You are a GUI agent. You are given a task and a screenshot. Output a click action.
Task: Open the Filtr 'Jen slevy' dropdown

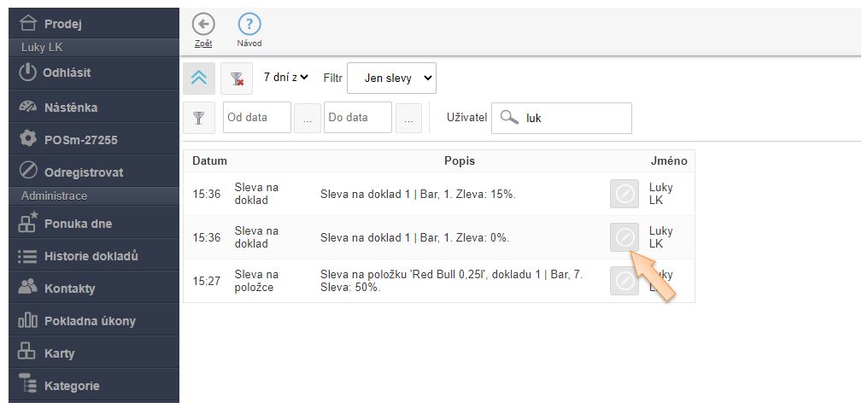coord(391,78)
